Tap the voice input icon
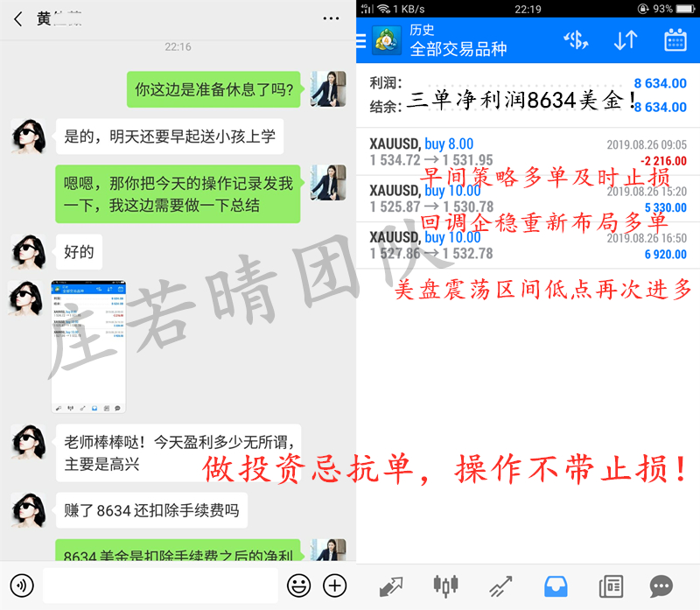700x610 pixels. click(x=22, y=585)
